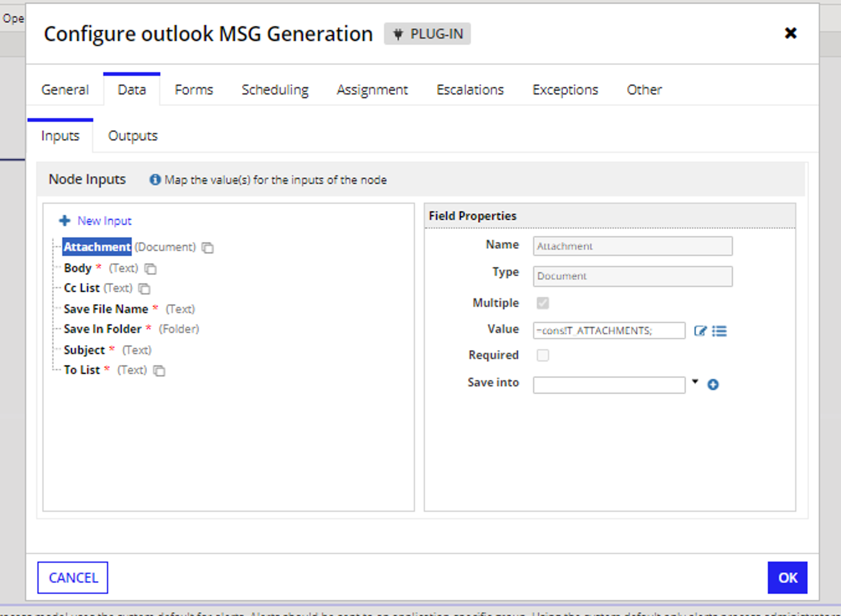Viewport: 841px width, 616px height.
Task: Close the Configure dialog with the X
Action: tap(791, 33)
